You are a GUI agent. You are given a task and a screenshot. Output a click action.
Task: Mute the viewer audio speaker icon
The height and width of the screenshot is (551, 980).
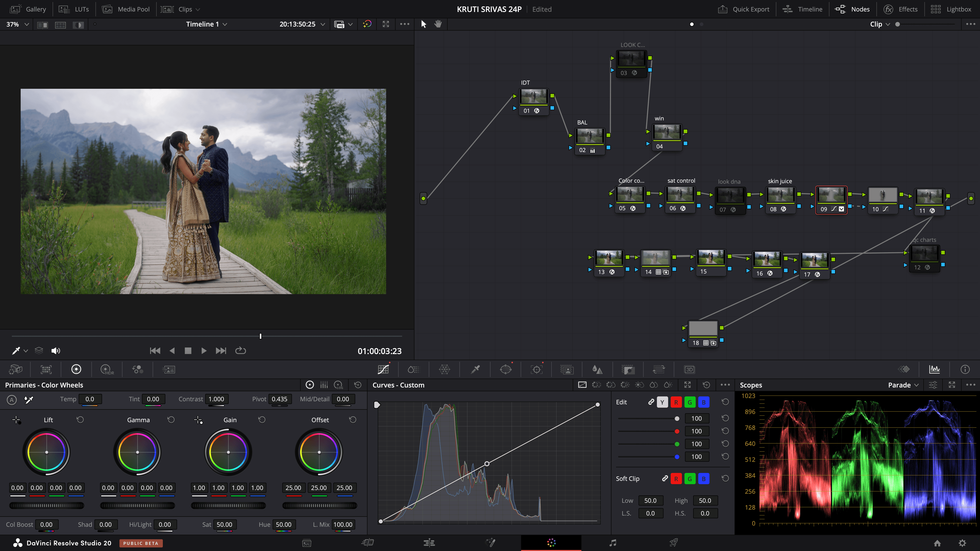point(56,350)
